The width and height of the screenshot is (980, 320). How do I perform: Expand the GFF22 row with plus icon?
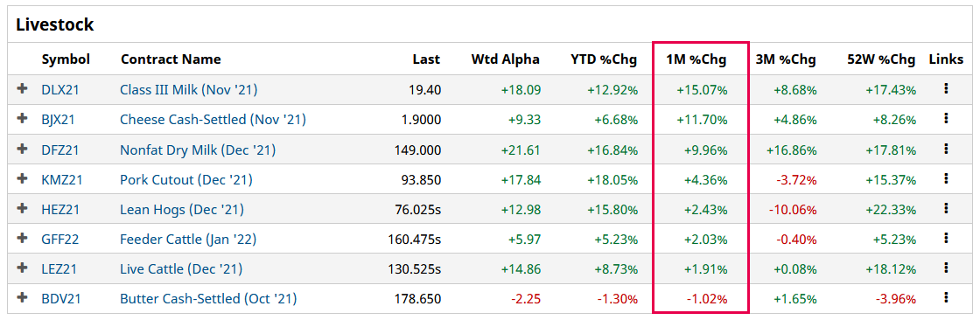[x=23, y=238]
